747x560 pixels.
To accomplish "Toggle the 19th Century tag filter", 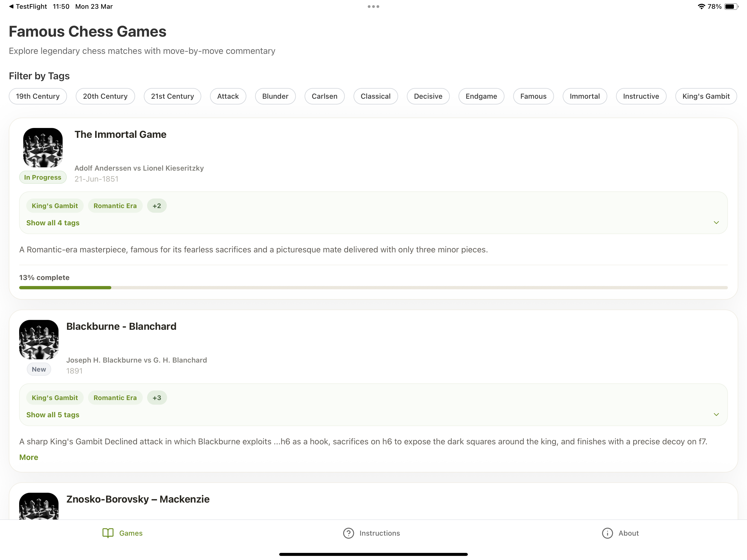I will [38, 96].
